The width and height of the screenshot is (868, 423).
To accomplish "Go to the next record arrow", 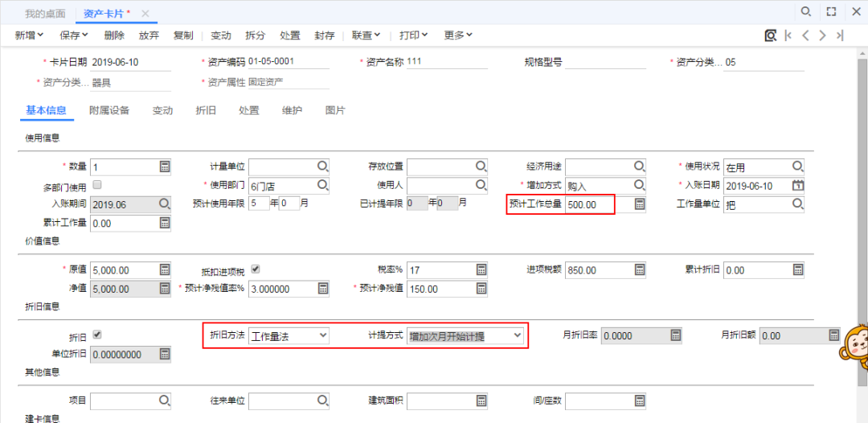I will (821, 35).
